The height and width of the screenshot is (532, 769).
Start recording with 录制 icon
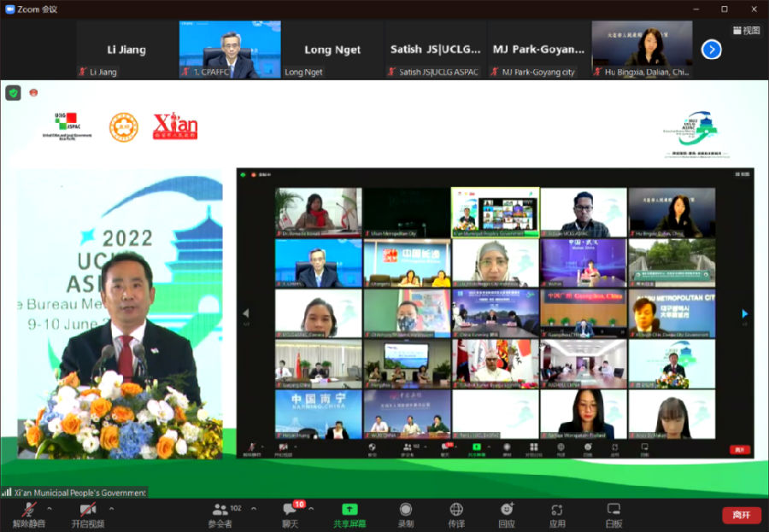tap(406, 514)
